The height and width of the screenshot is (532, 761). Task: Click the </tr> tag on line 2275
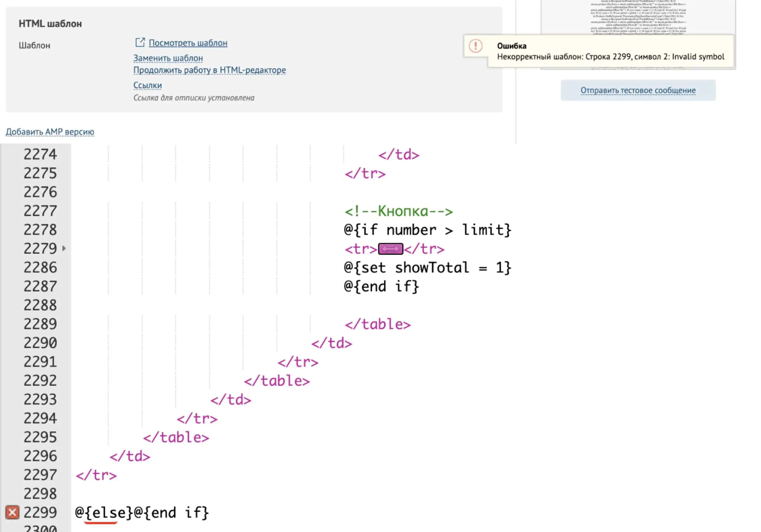pyautogui.click(x=365, y=173)
